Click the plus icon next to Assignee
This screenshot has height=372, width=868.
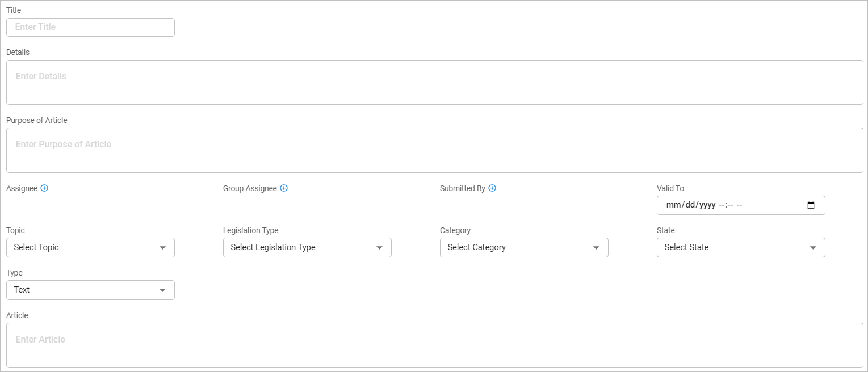click(44, 188)
